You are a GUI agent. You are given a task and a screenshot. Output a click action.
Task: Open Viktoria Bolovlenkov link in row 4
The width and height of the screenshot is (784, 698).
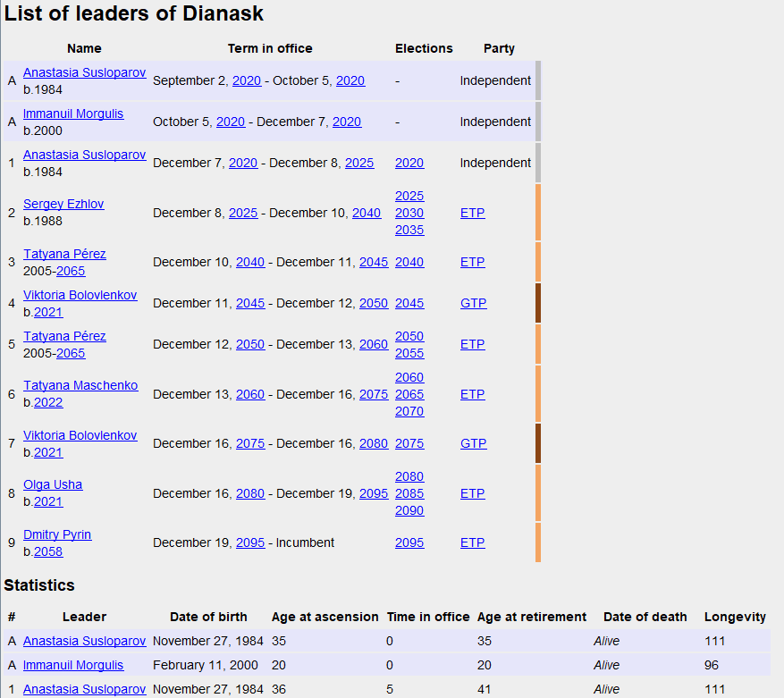[80, 295]
